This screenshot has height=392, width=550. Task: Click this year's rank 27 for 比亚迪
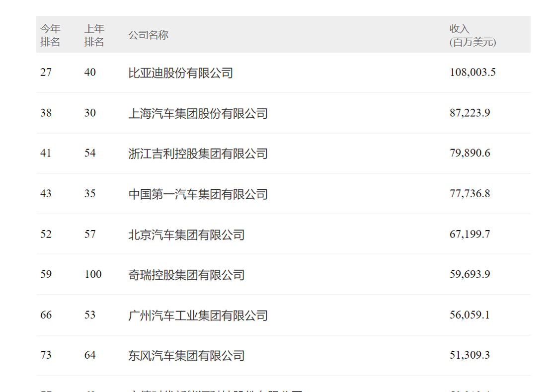tap(46, 72)
